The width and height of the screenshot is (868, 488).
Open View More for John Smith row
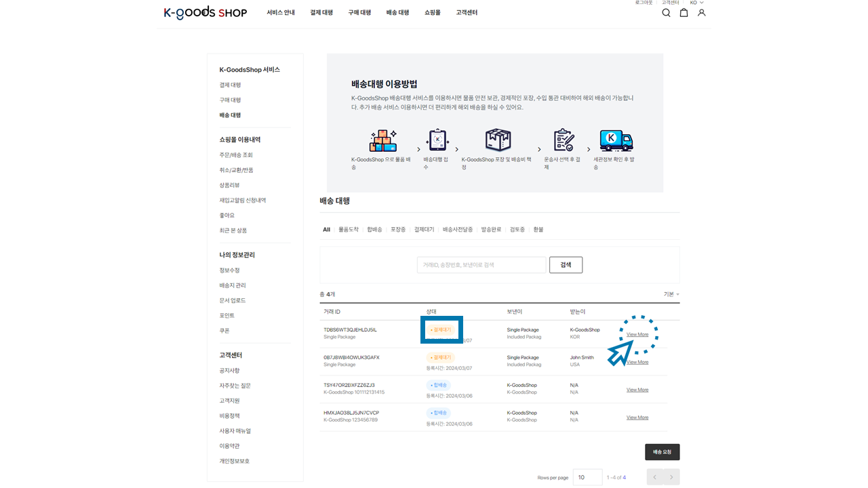pyautogui.click(x=637, y=363)
